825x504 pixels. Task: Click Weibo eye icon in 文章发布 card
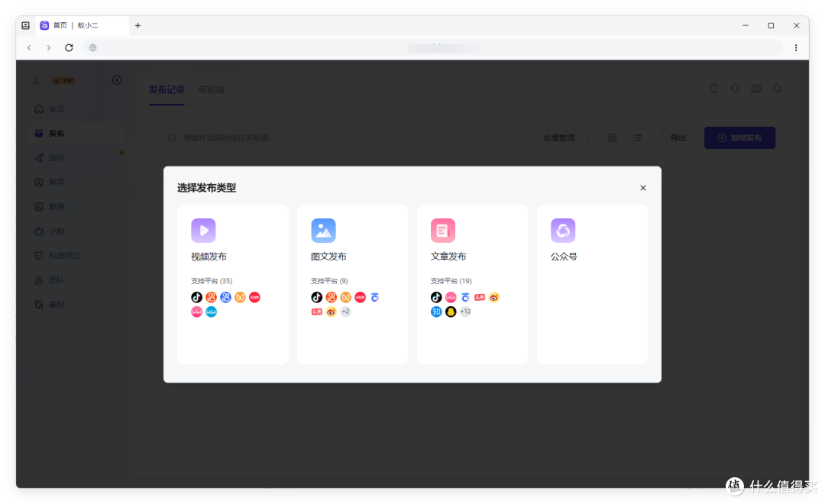494,297
